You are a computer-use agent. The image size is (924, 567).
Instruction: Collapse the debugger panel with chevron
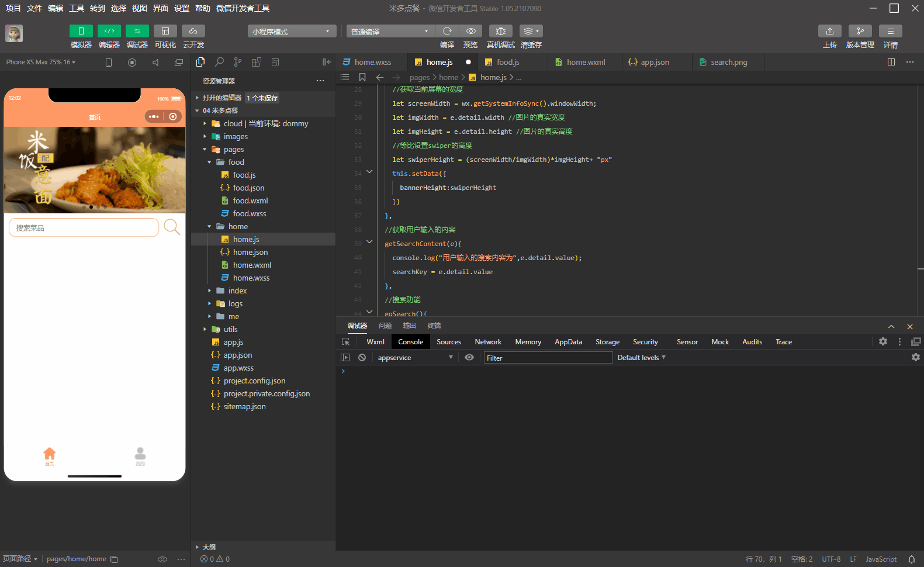[891, 326]
